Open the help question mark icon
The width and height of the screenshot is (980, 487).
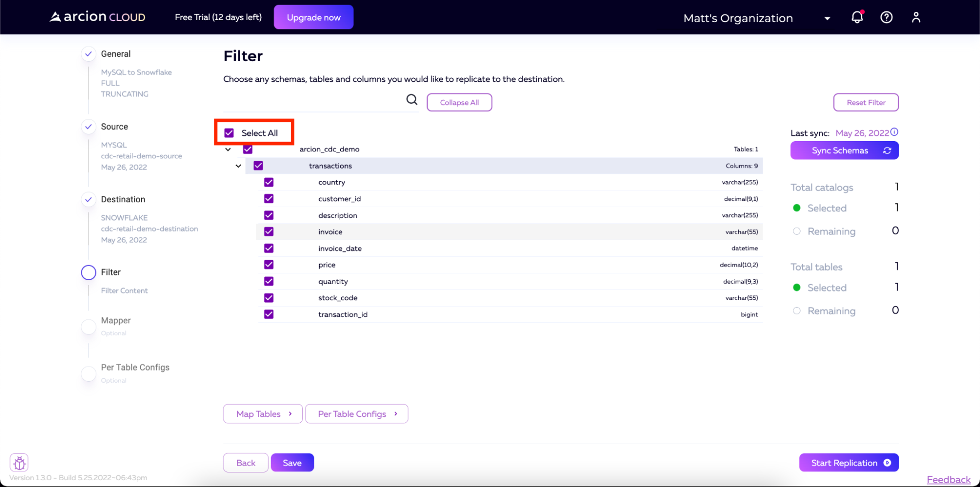pyautogui.click(x=886, y=17)
